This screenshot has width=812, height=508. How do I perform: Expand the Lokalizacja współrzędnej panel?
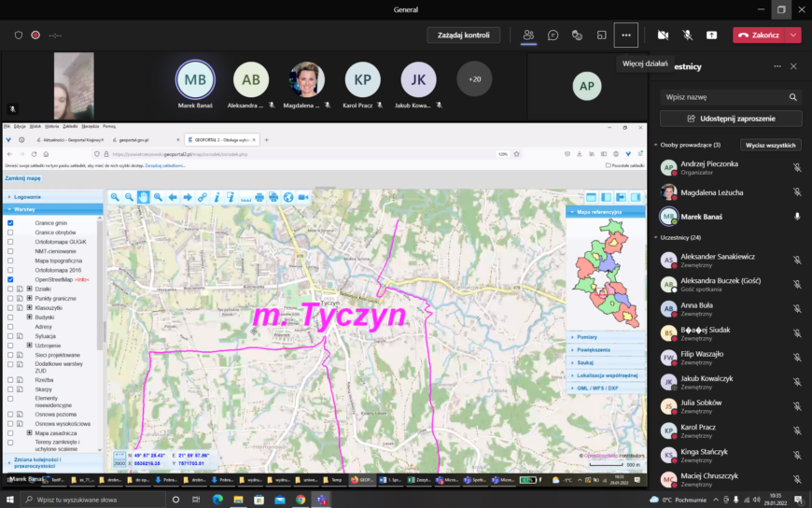606,375
